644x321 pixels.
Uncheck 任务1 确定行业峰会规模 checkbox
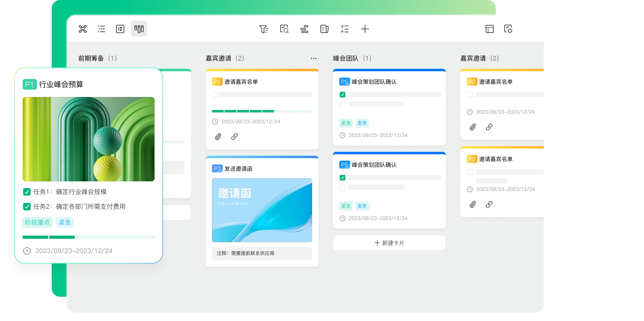[27, 192]
